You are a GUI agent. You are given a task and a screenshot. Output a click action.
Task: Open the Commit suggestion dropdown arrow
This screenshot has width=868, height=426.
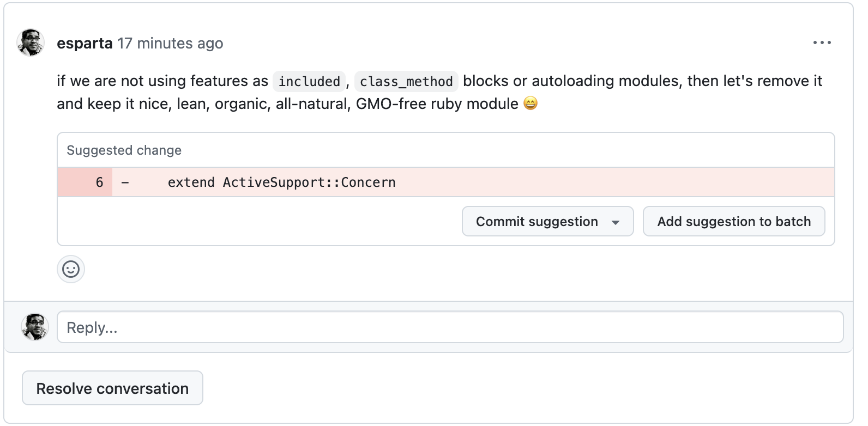(616, 222)
